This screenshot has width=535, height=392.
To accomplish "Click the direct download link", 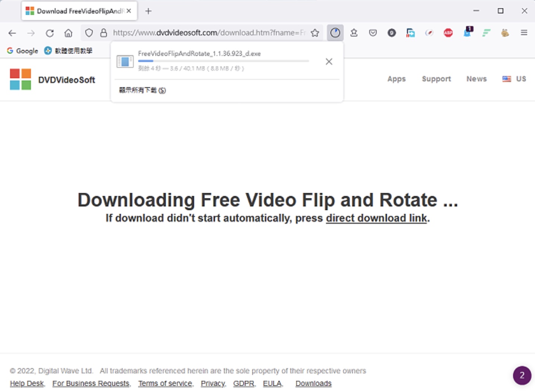I will tap(376, 218).
